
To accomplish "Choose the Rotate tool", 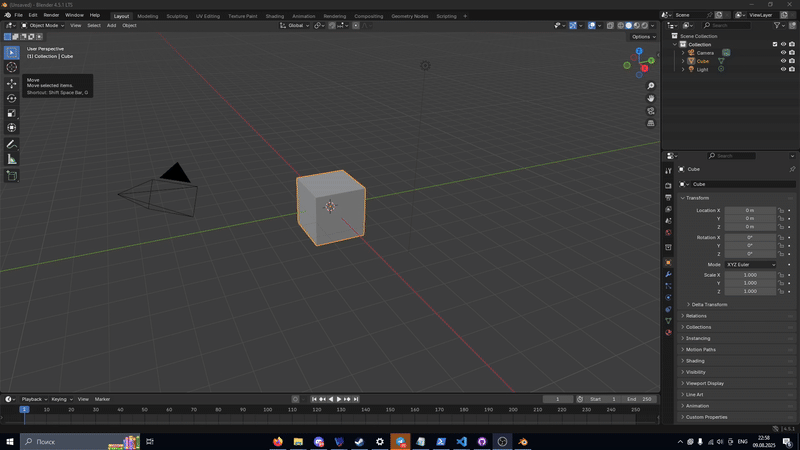I will coord(12,98).
